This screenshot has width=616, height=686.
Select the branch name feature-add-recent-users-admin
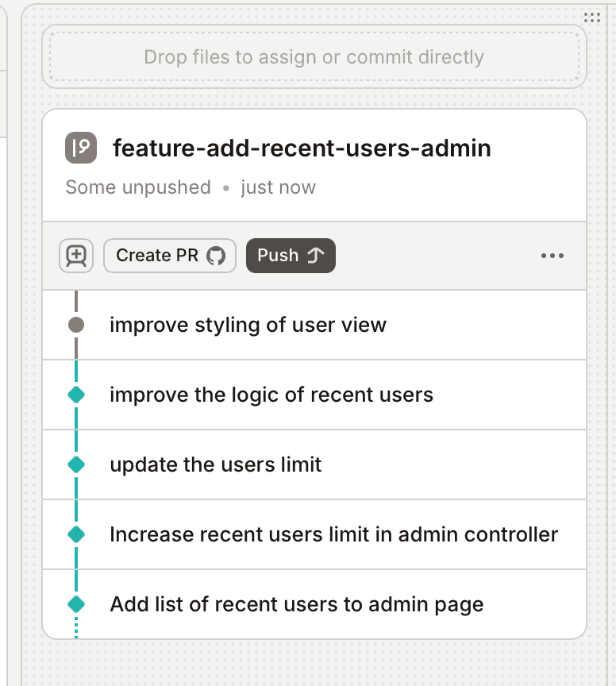(302, 148)
